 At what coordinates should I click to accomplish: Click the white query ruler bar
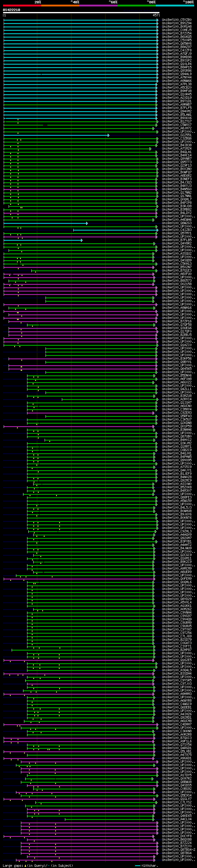click(x=81, y=13)
